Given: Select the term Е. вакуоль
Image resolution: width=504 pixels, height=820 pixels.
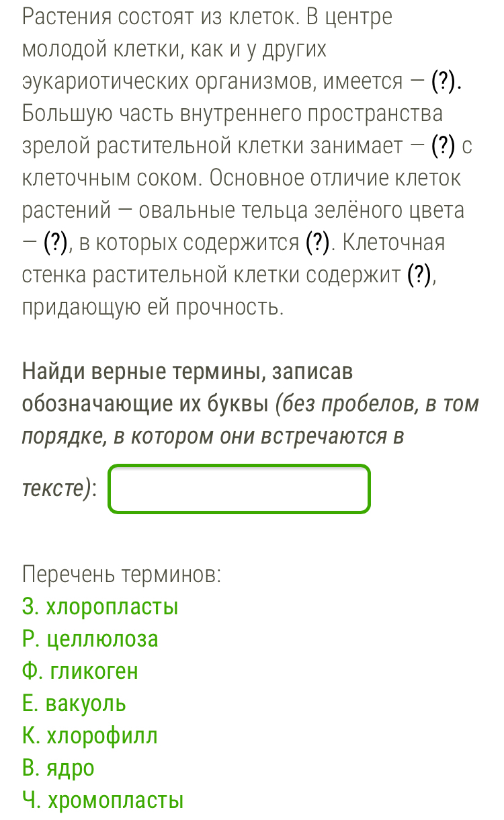Looking at the screenshot, I should coord(74,704).
